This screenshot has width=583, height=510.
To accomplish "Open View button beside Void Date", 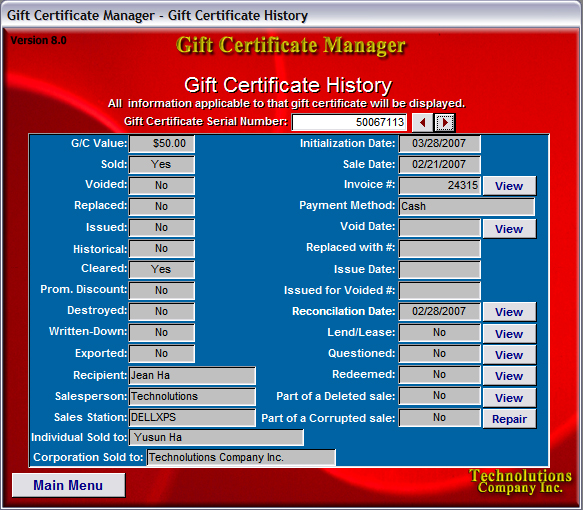I will 509,229.
